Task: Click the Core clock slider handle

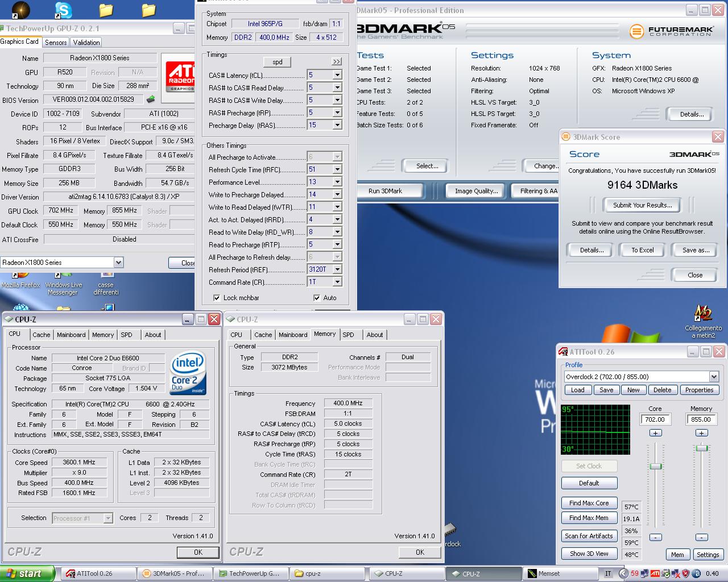Action: point(656,466)
